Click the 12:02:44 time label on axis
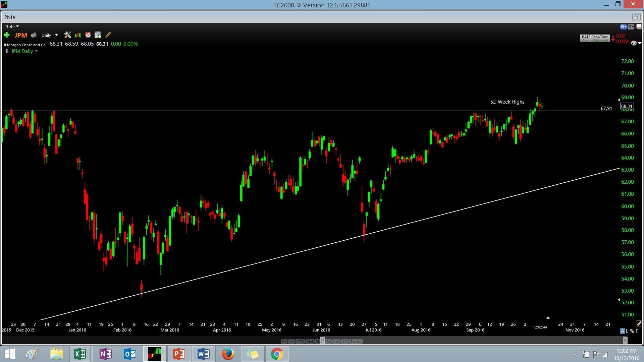This screenshot has width=644, height=362. tap(540, 327)
